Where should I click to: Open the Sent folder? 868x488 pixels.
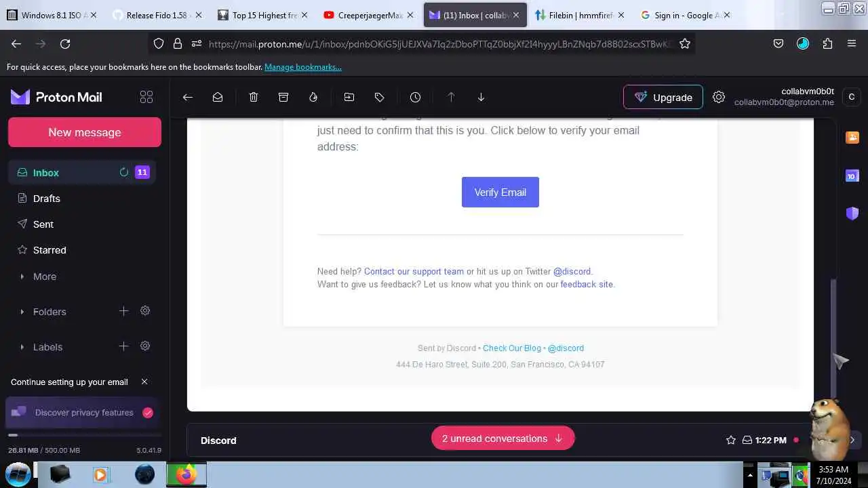pyautogui.click(x=82, y=224)
